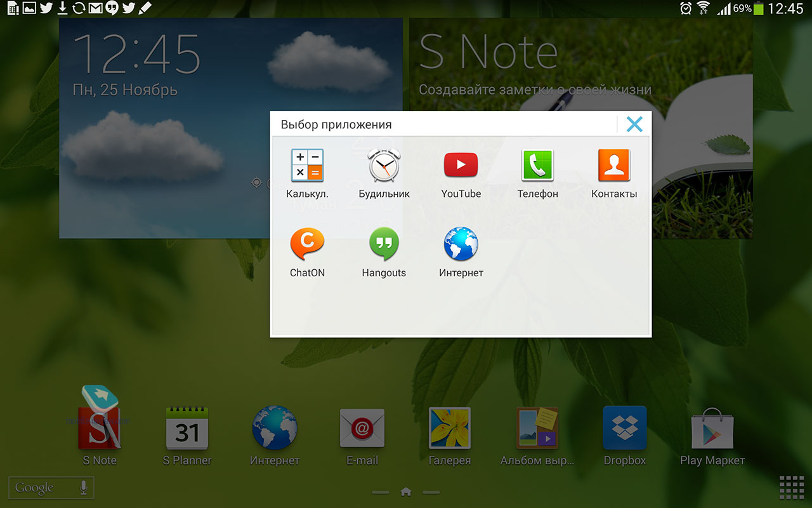Choose YouTube from the app picker

click(461, 166)
